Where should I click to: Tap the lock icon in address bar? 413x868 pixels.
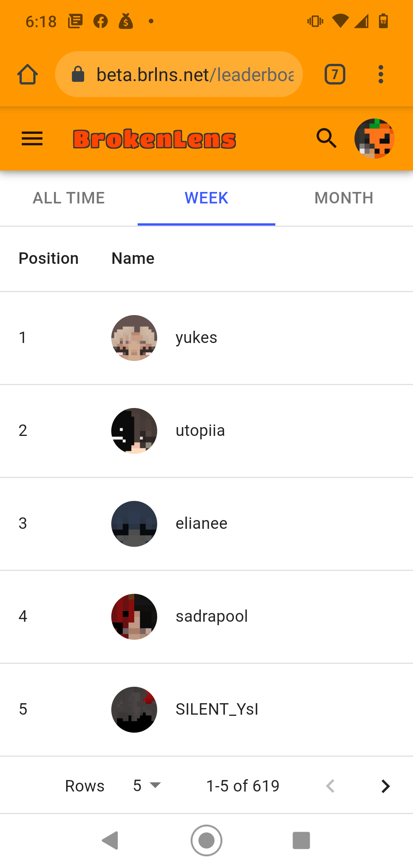click(78, 74)
